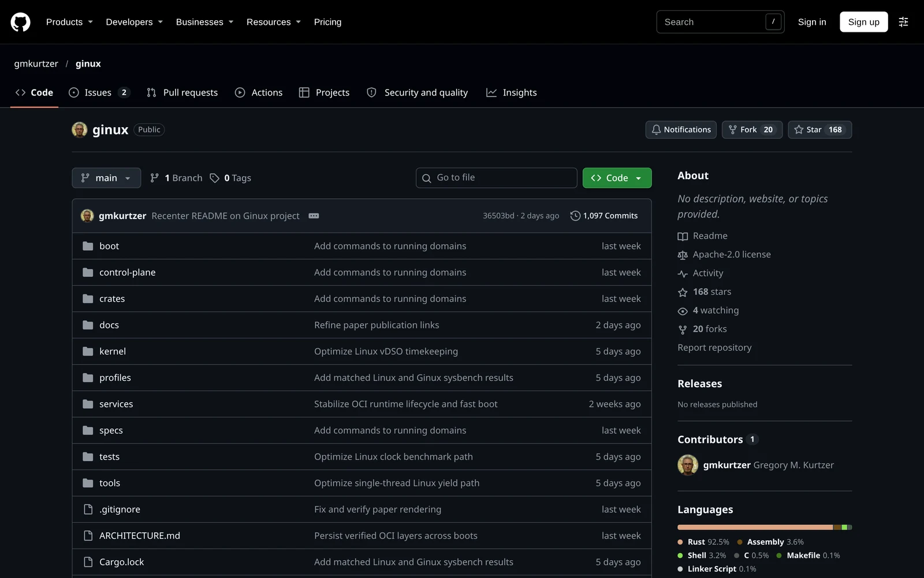This screenshot has width=924, height=578.
Task: Click the Rust segment of the languages bar
Action: pyautogui.click(x=755, y=527)
